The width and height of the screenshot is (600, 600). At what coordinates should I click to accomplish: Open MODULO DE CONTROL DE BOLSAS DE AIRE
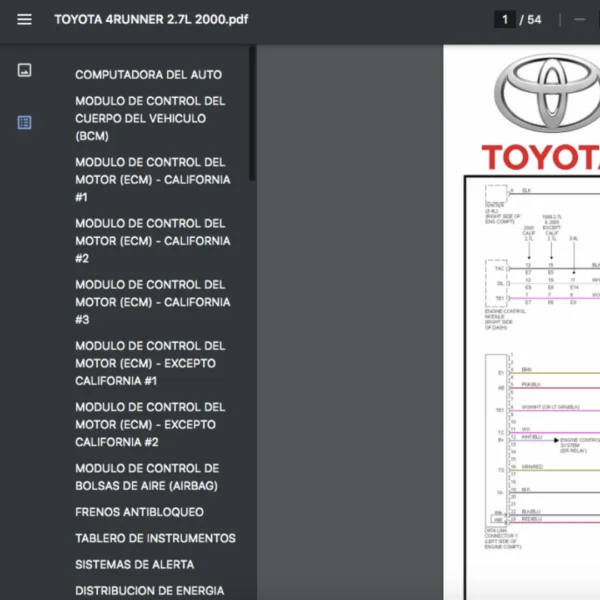pyautogui.click(x=147, y=477)
